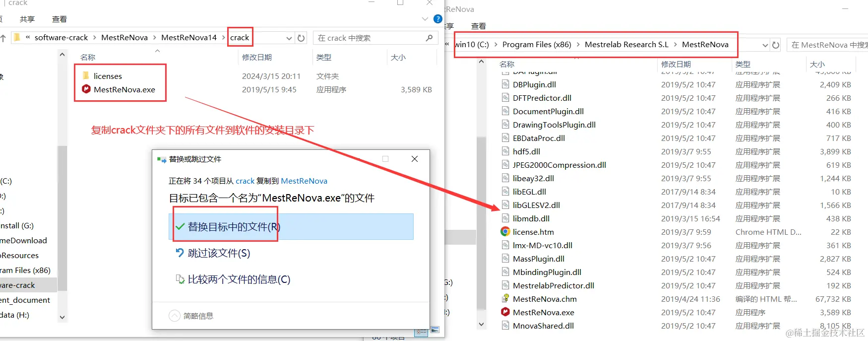Expand the chevron after win10 (C:) breadcrumb

[x=496, y=44]
